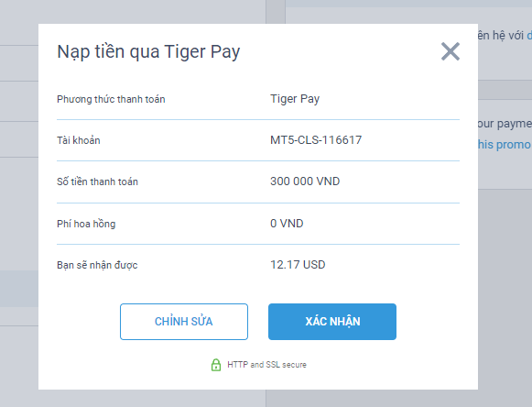The height and width of the screenshot is (407, 532).
Task: Click the Phương thức thanh toán label
Action: coord(111,99)
